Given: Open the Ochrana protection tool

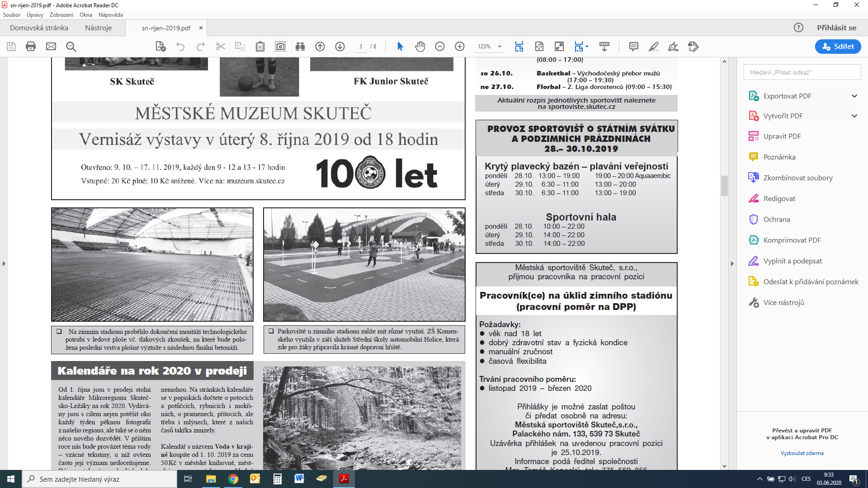Looking at the screenshot, I should [777, 219].
